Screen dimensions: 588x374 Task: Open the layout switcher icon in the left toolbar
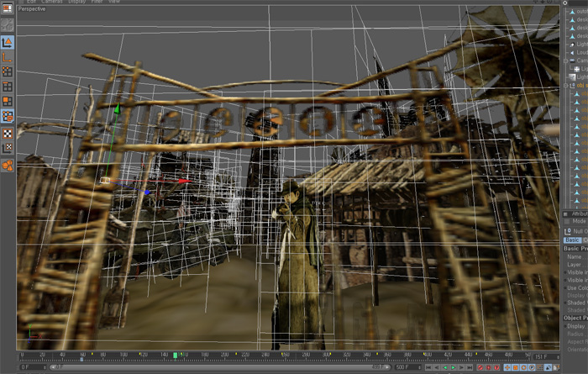(x=7, y=8)
